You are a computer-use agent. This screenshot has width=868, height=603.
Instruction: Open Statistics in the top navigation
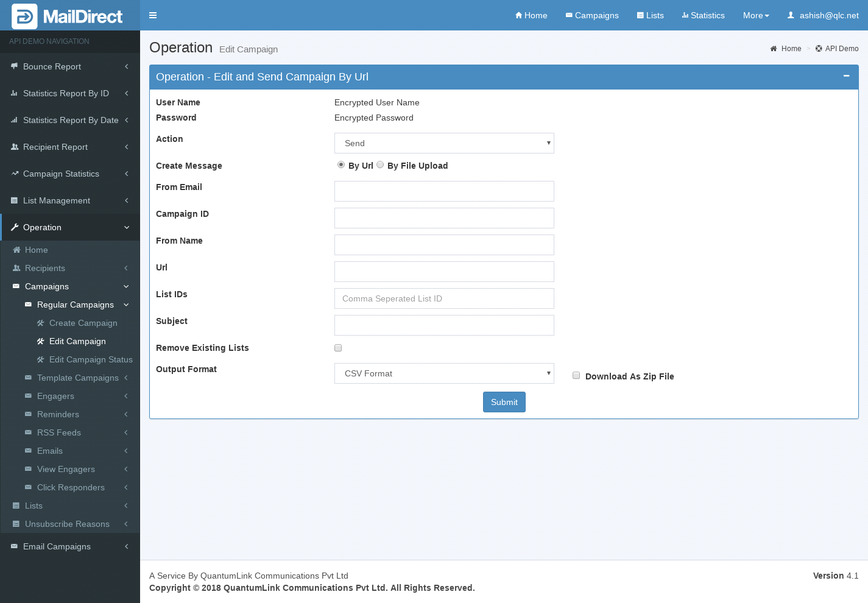[x=703, y=15]
